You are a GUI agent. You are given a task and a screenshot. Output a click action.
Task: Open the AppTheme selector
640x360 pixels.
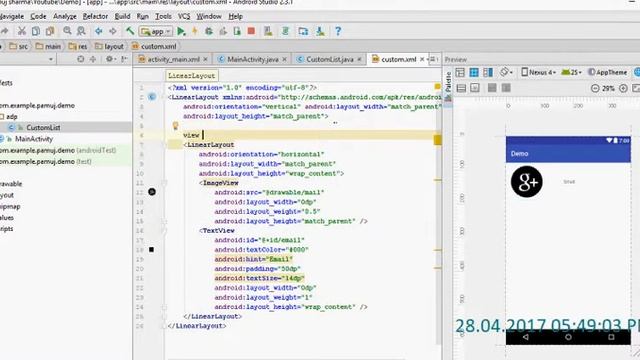coord(607,72)
